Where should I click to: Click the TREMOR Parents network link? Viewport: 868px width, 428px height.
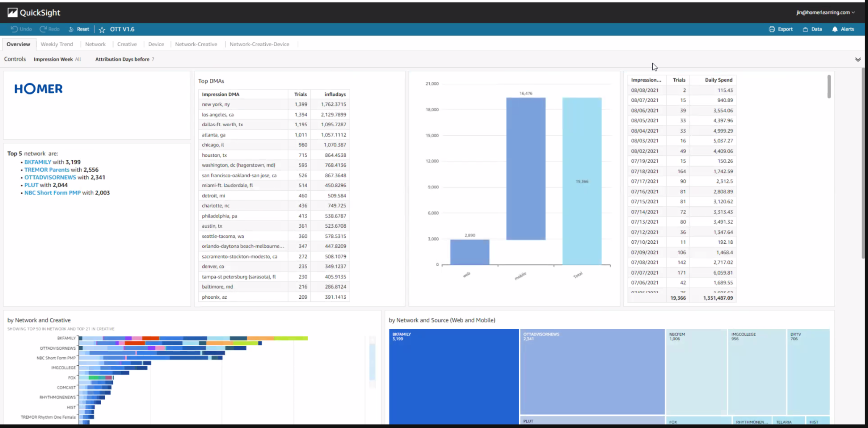tap(47, 170)
